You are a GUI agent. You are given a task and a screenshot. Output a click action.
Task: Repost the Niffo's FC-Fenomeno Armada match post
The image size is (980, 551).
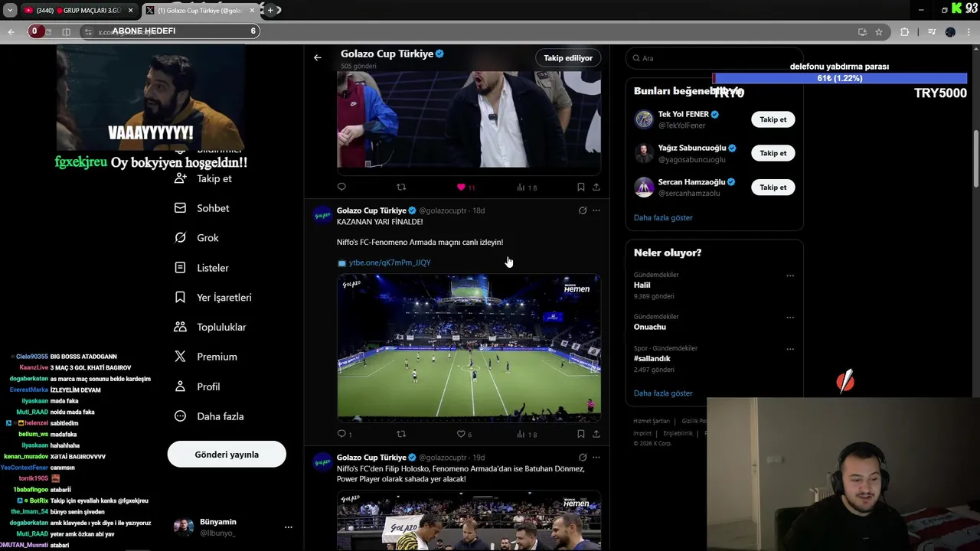[x=401, y=434]
